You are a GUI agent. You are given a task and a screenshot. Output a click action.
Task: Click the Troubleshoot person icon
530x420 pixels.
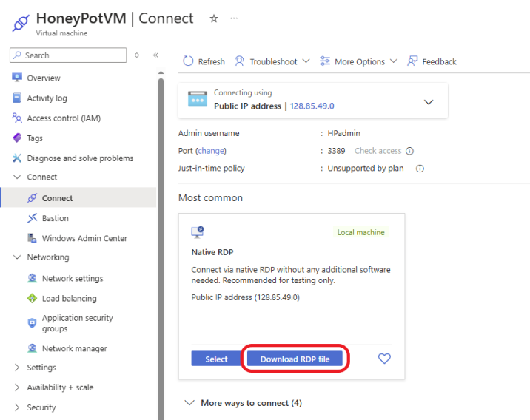coord(240,61)
